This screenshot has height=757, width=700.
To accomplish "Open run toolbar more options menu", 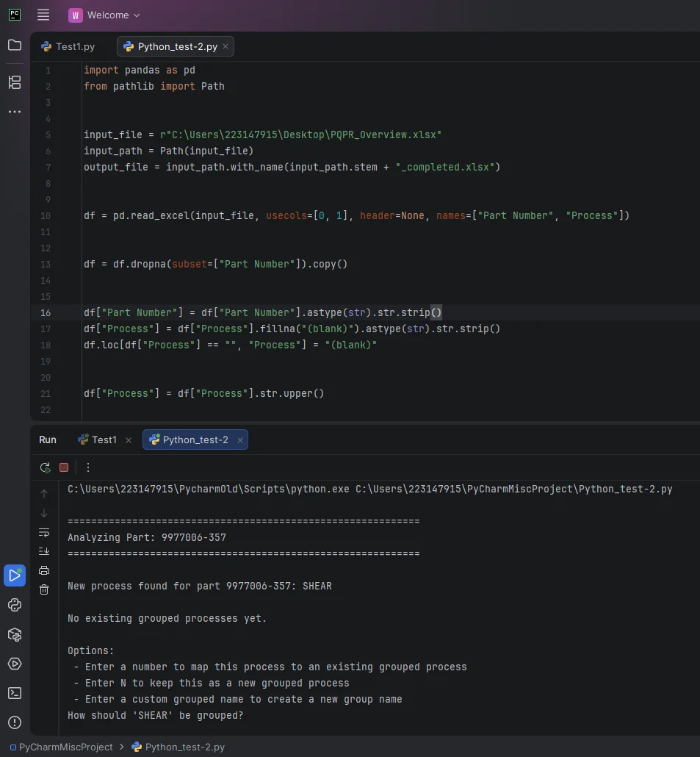I will coord(88,467).
